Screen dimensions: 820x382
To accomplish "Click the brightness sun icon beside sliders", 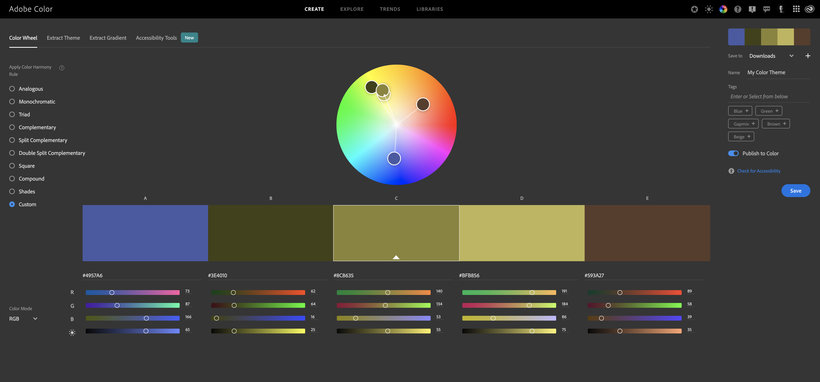I will (72, 332).
